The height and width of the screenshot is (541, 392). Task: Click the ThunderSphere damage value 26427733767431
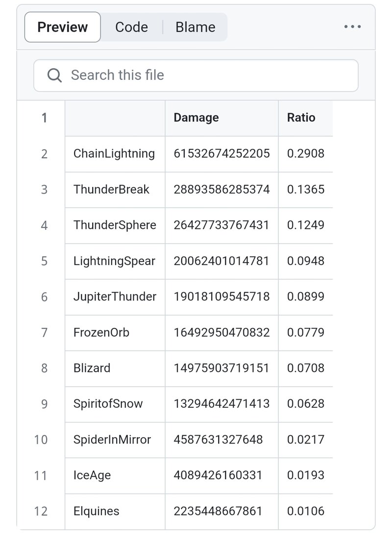click(221, 225)
